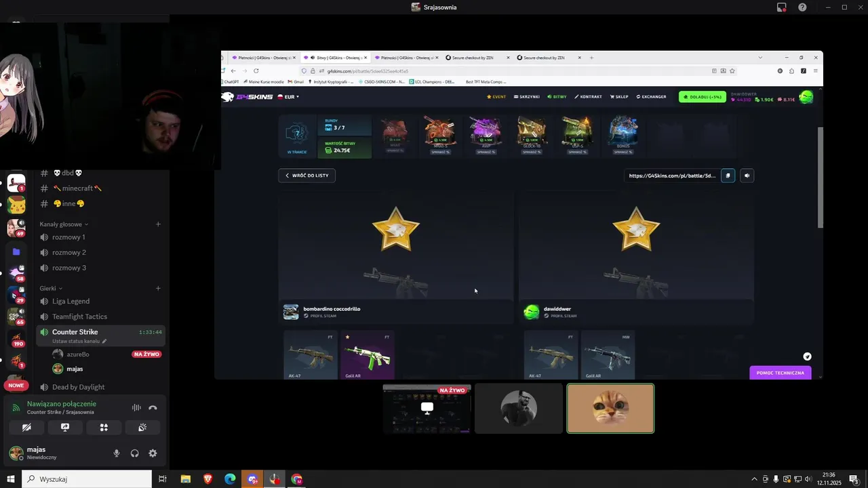Open Brave browser from the taskbar
The height and width of the screenshot is (488, 868).
pos(208,479)
